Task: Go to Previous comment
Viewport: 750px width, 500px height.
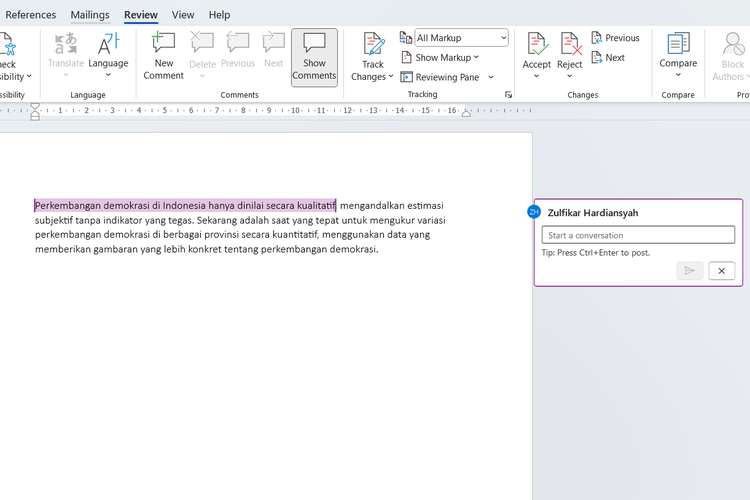Action: pyautogui.click(x=238, y=50)
